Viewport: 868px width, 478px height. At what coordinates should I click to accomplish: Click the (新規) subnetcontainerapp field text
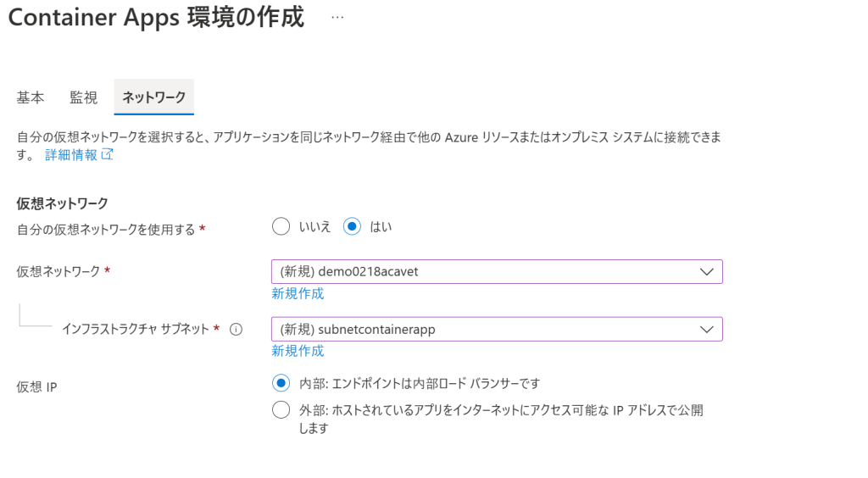[358, 330]
